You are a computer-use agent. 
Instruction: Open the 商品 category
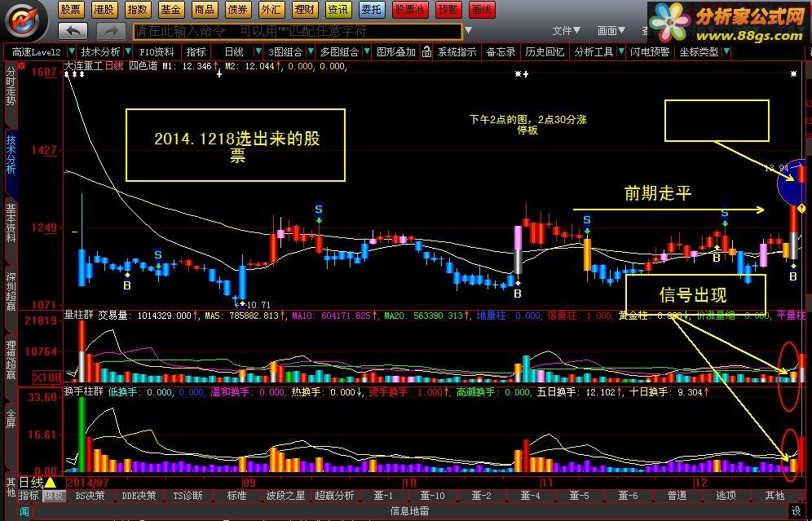click(x=204, y=9)
